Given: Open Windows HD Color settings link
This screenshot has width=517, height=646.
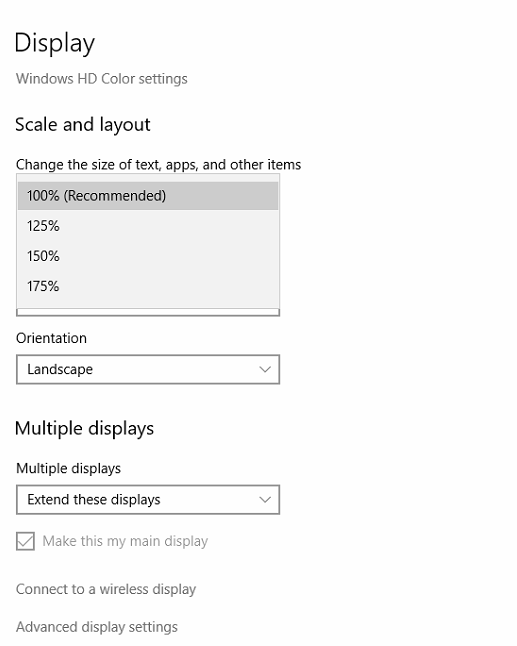Looking at the screenshot, I should pyautogui.click(x=101, y=79).
